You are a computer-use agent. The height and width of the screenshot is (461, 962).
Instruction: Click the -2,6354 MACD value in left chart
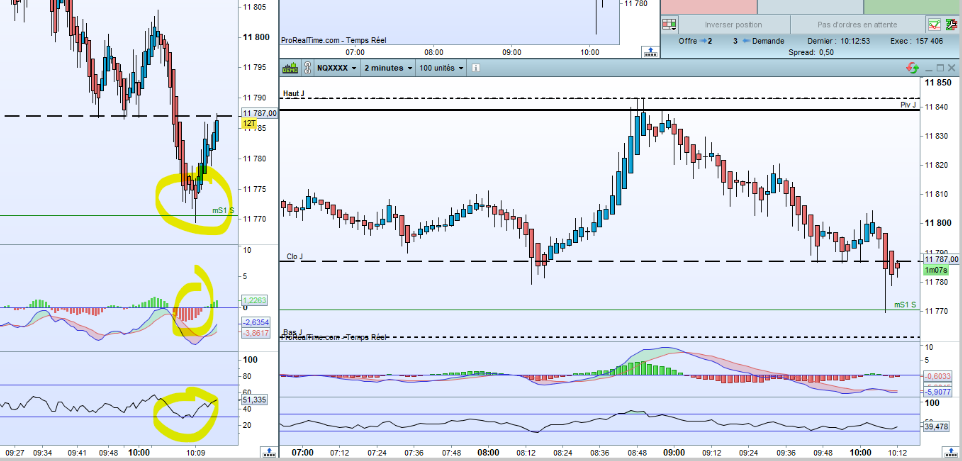click(x=254, y=322)
